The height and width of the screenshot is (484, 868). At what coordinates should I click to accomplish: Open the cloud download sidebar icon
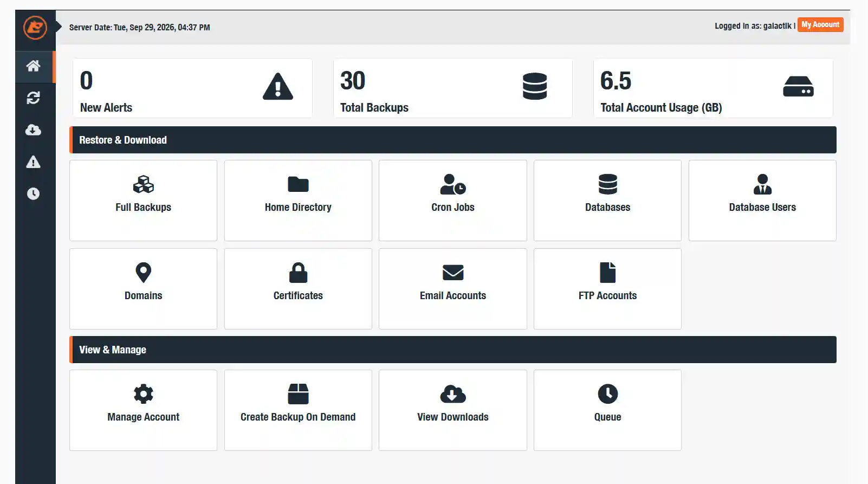(34, 130)
